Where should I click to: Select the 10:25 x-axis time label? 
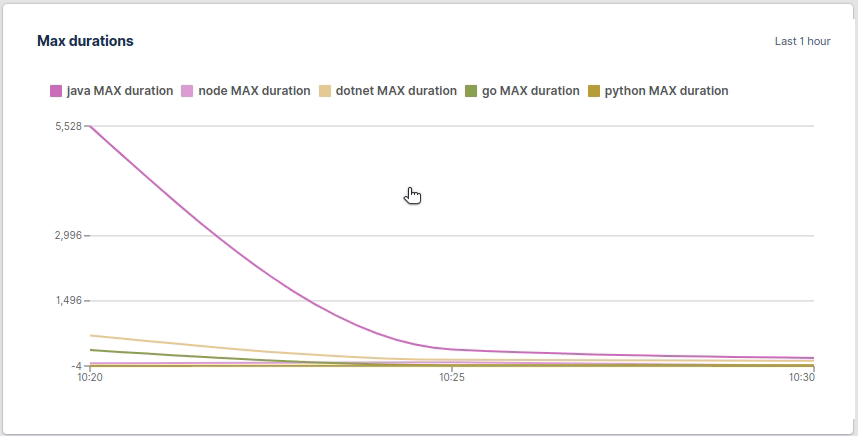pyautogui.click(x=452, y=378)
